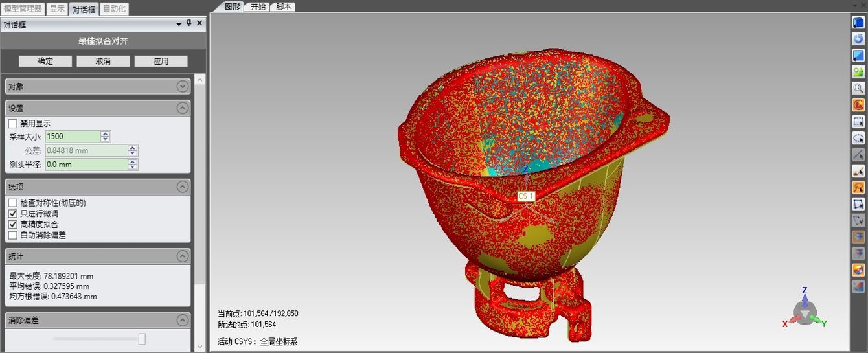Select the rectangle selection tool
The width and height of the screenshot is (868, 353).
point(858,121)
